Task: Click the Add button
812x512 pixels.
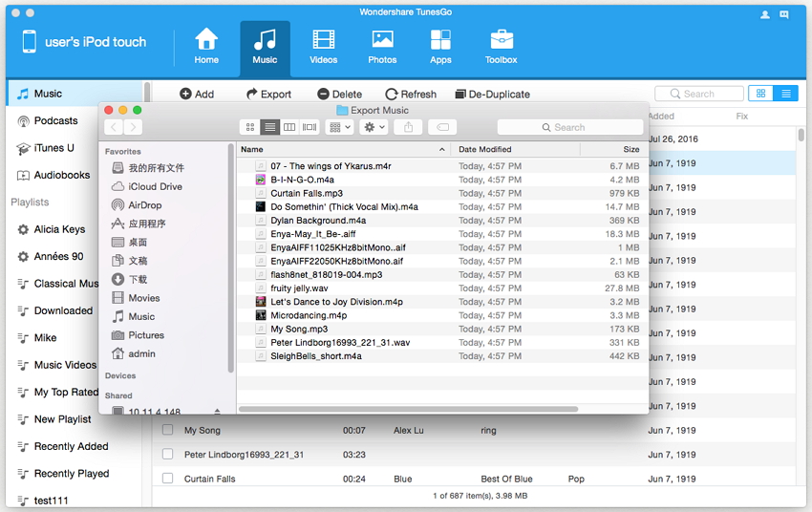Action: (197, 95)
